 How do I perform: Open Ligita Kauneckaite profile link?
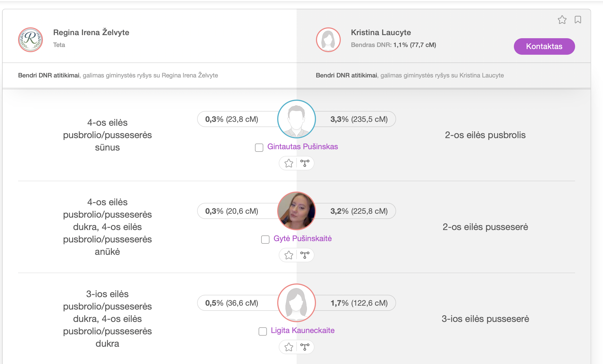[x=303, y=330]
